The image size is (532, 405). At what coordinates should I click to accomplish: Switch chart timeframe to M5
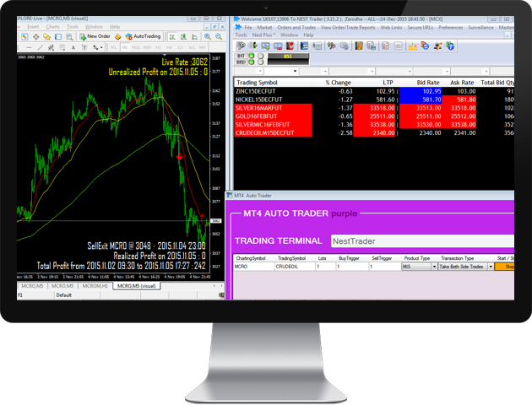[x=124, y=48]
